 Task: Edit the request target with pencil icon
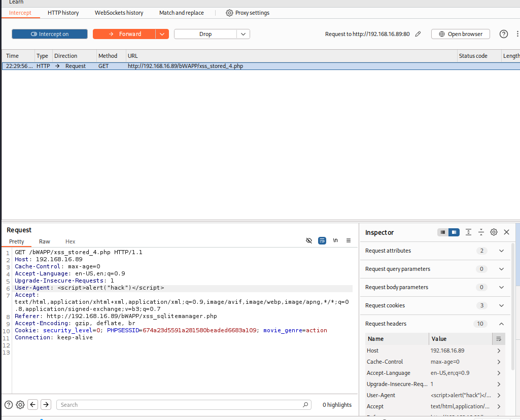coord(418,34)
